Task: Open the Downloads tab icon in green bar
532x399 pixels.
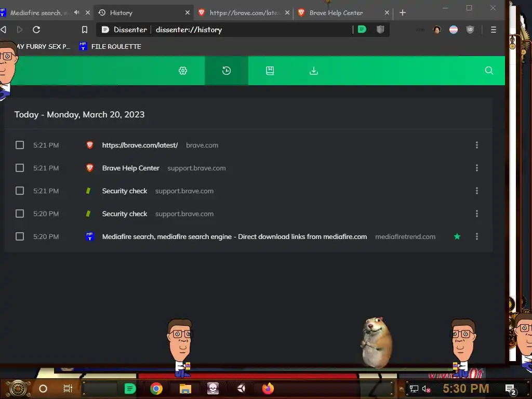Action: click(x=314, y=71)
